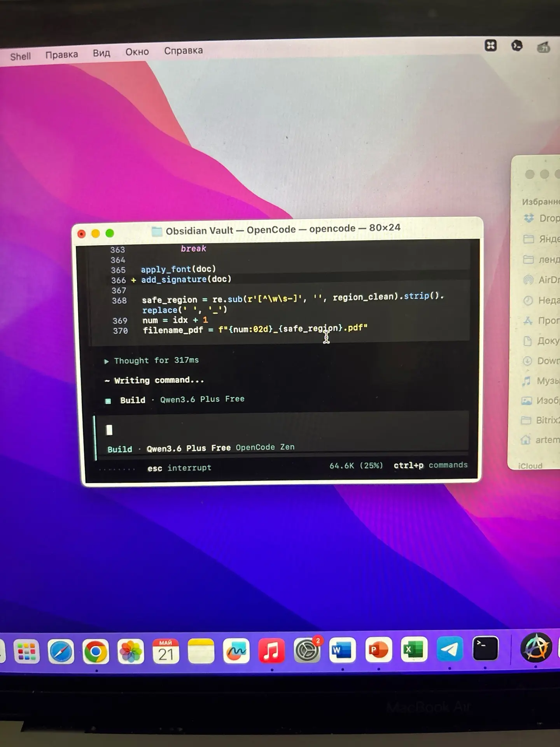Open System Preferences with update badge
Viewport: 560px width, 747px height.
307,650
